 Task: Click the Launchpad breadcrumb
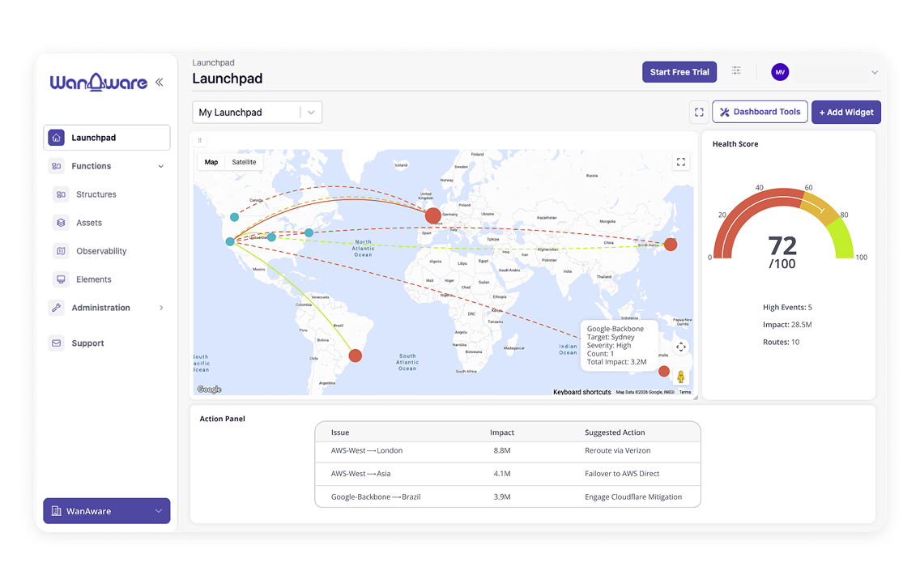tap(213, 63)
